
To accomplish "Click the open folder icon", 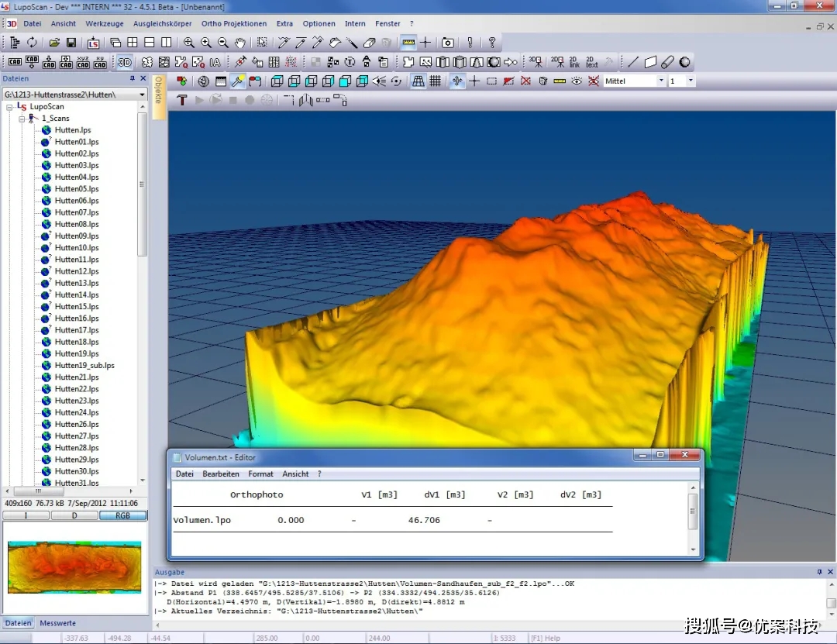I will click(x=54, y=43).
